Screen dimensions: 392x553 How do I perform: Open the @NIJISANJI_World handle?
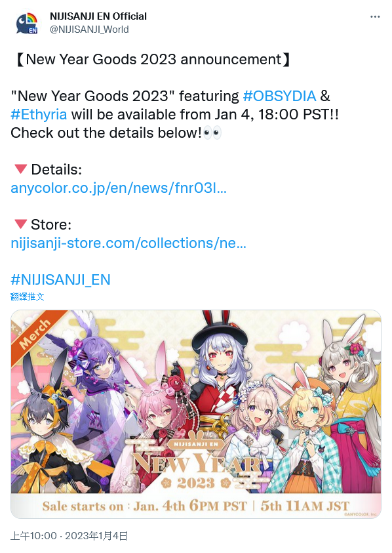(89, 30)
